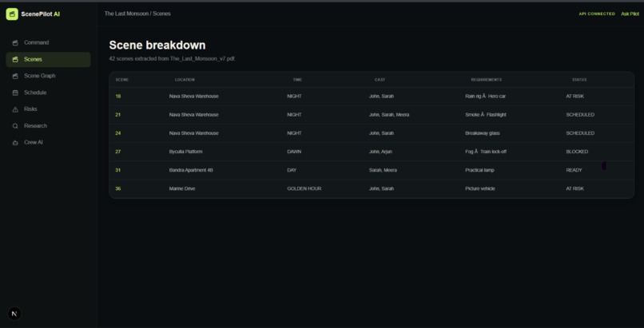
Task: Click the Practical lamp requirement
Action: 479,170
